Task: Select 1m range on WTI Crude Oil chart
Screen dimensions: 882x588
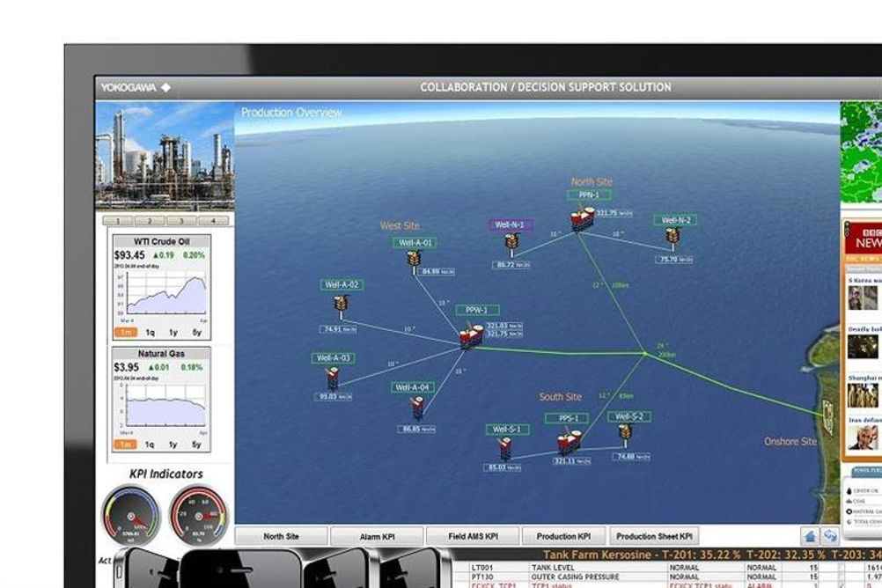Action: [126, 333]
